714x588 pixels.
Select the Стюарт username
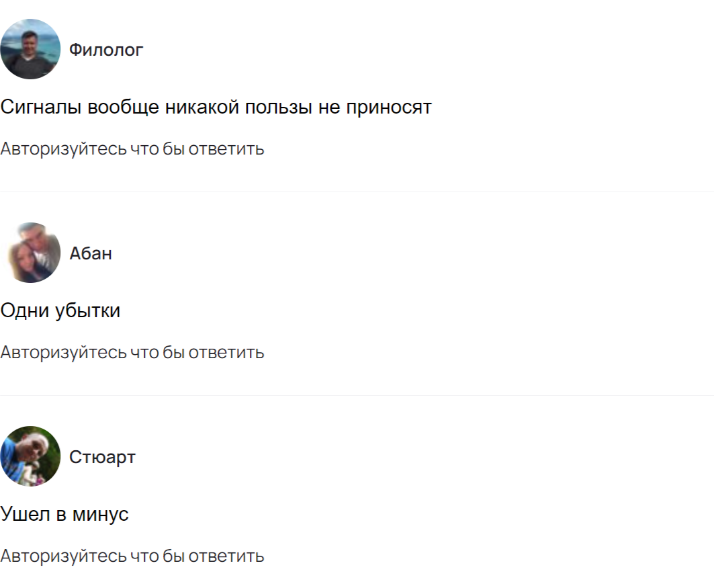point(102,457)
